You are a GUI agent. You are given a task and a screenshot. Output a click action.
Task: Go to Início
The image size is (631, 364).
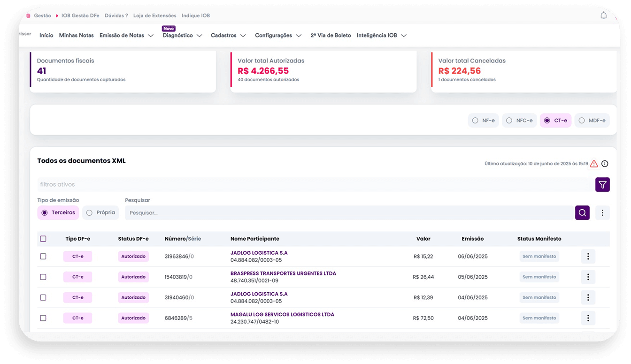(46, 36)
